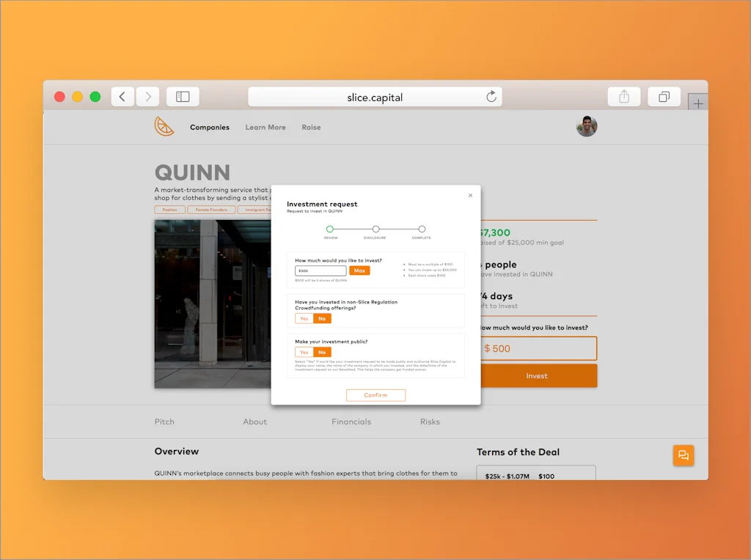Image resolution: width=751 pixels, height=560 pixels.
Task: Click the orange Invest button
Action: (538, 375)
